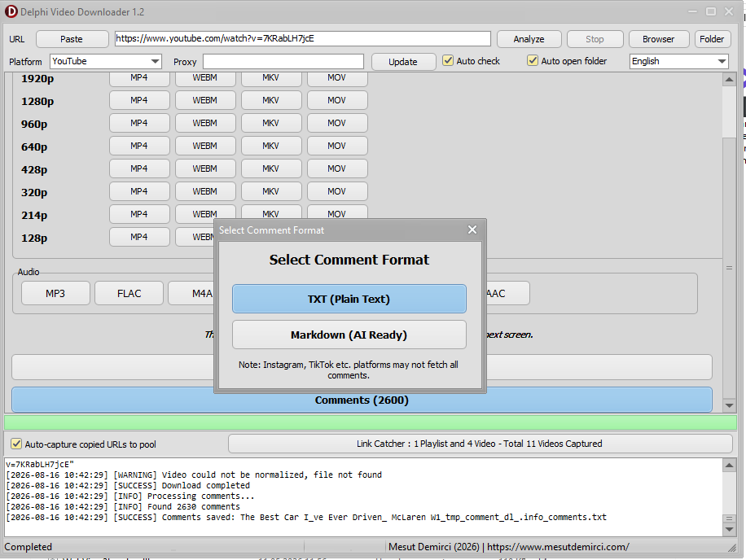Maximize the Delphi Video Downloader window
Screen dimensions: 746x560
click(711, 11)
